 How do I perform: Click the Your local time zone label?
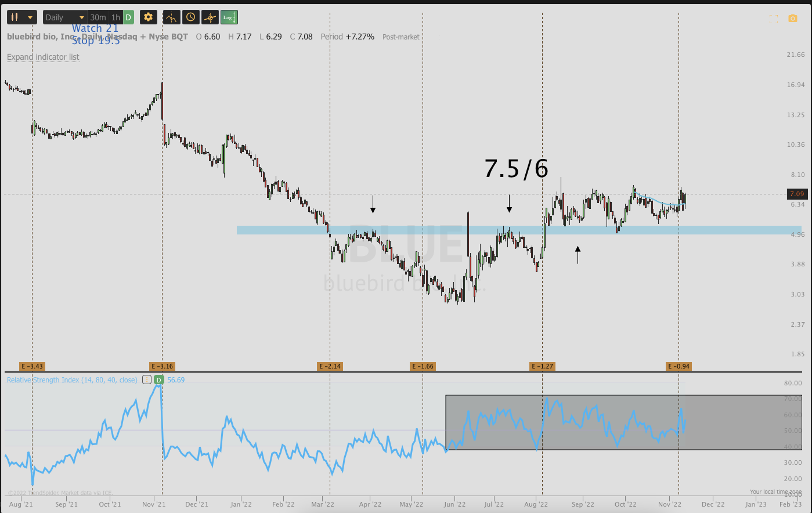(x=775, y=492)
